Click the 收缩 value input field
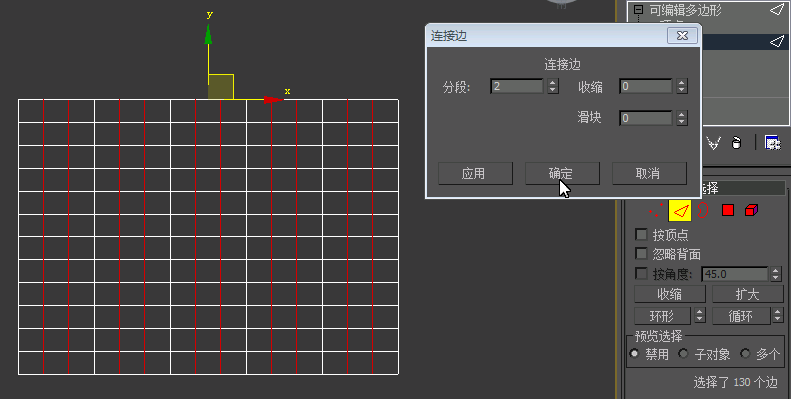Screen dimensions: 791x399 (645, 86)
